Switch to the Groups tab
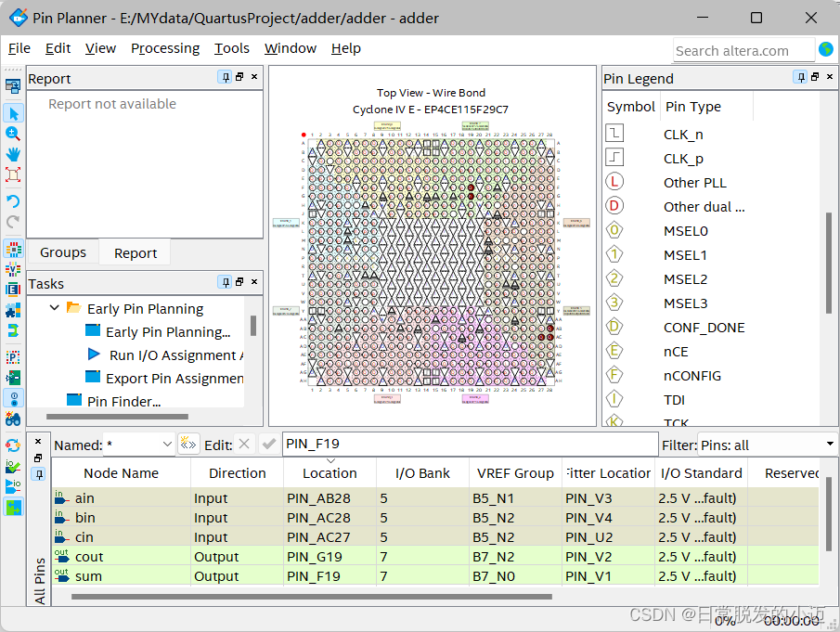The height and width of the screenshot is (632, 840). [x=63, y=252]
